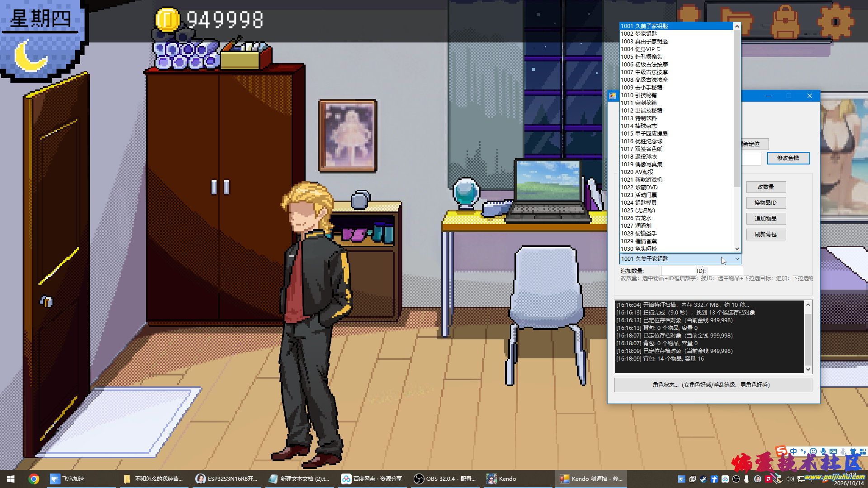Image resolution: width=868 pixels, height=488 pixels.
Task: Select 1005 针孔摄像头 from item list
Action: [x=676, y=57]
